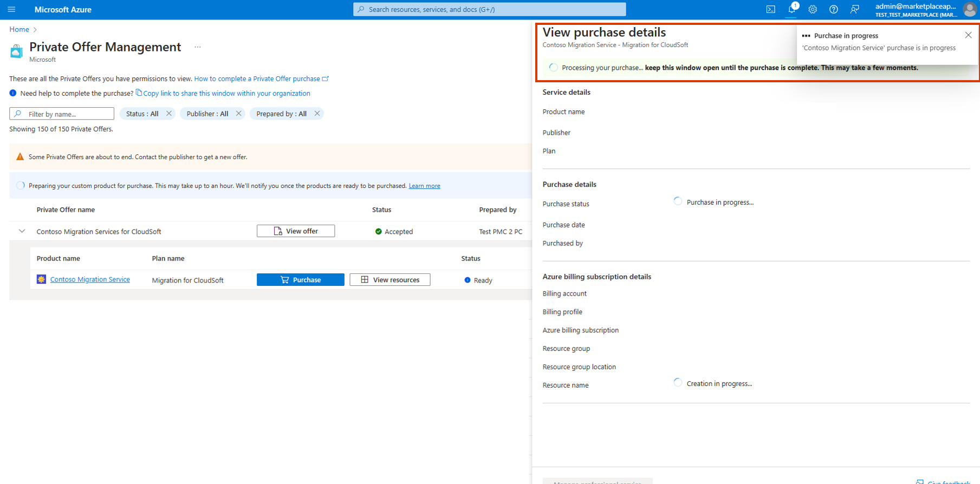Screen dimensions: 980x484
Task: Remove the Status filter
Action: [x=169, y=114]
